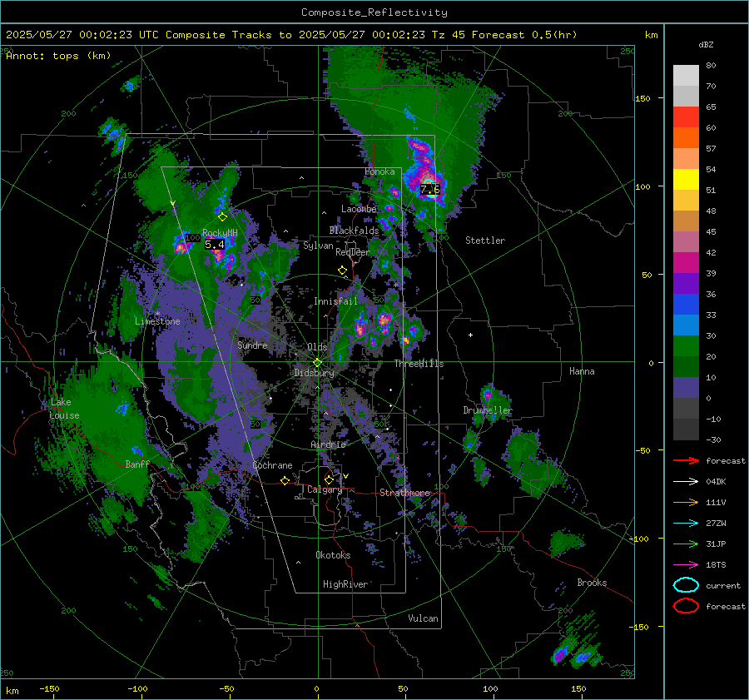This screenshot has height=700, width=749.
Task: Select the slate 0-10 dBZ swatch
Action: (686, 387)
